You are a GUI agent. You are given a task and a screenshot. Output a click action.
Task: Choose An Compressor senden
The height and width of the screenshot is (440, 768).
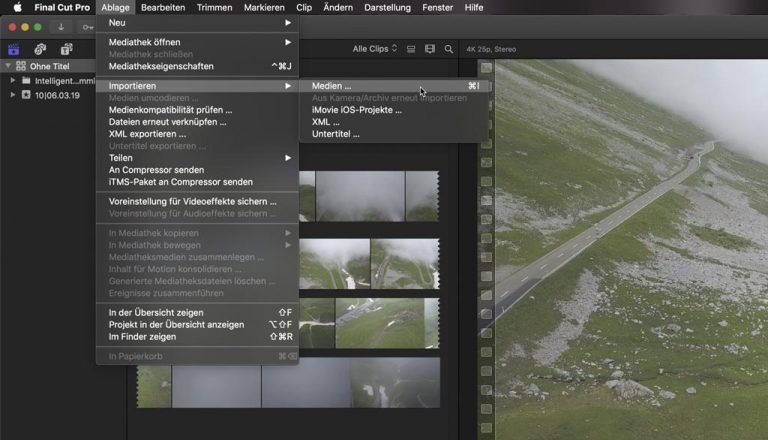pyautogui.click(x=197, y=170)
